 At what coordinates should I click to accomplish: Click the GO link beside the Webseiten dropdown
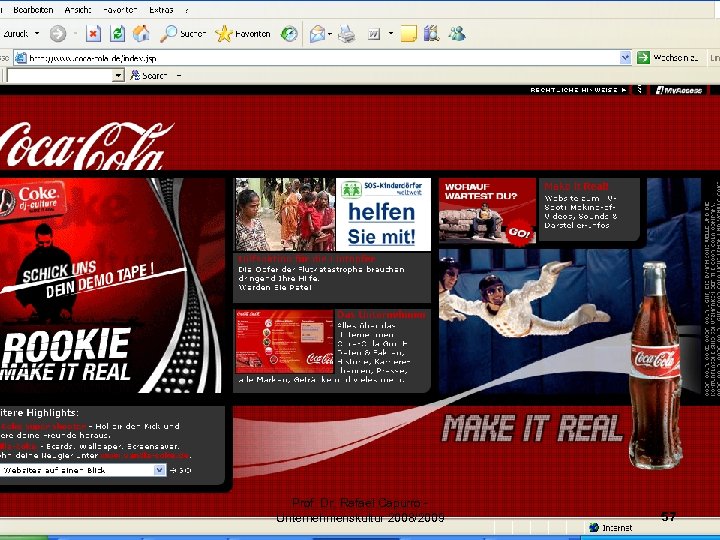tap(180, 470)
